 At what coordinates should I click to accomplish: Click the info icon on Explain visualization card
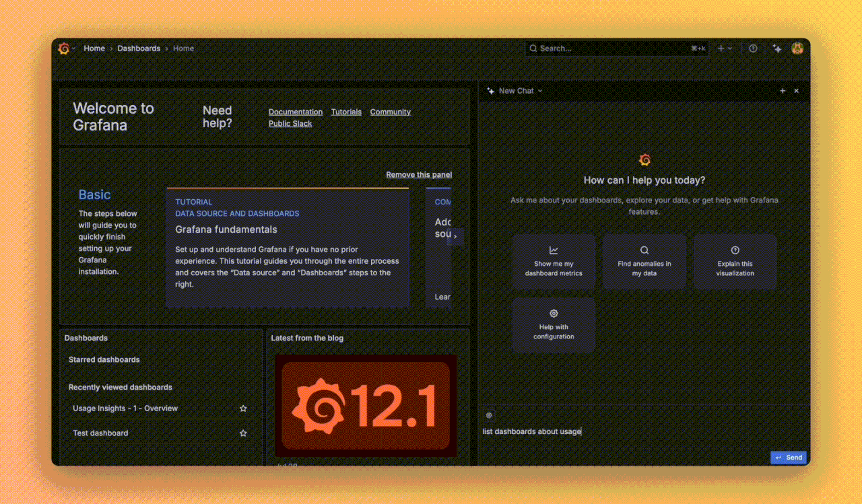(x=735, y=250)
